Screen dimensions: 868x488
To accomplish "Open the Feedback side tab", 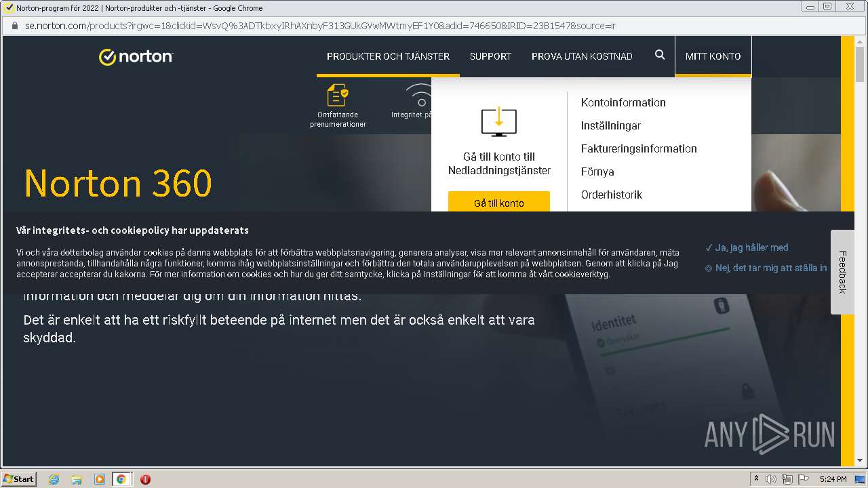I will point(842,272).
